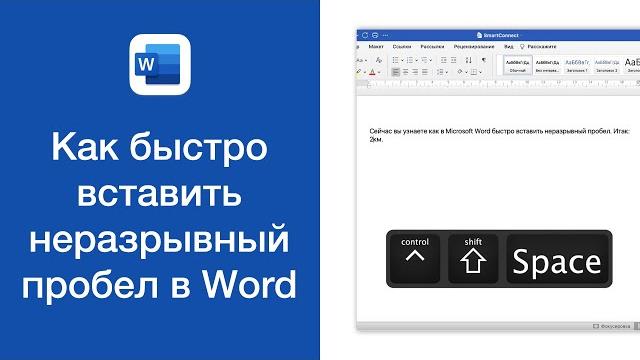Viewport: 640px width, 360px height.
Task: Apply a multilevel list
Action: (x=424, y=60)
